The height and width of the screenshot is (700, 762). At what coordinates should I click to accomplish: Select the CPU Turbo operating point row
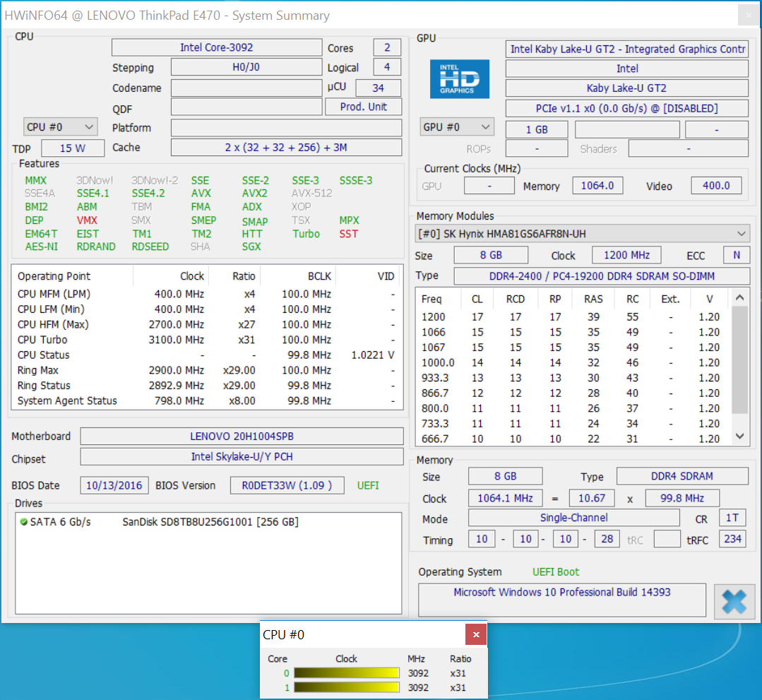pos(208,340)
